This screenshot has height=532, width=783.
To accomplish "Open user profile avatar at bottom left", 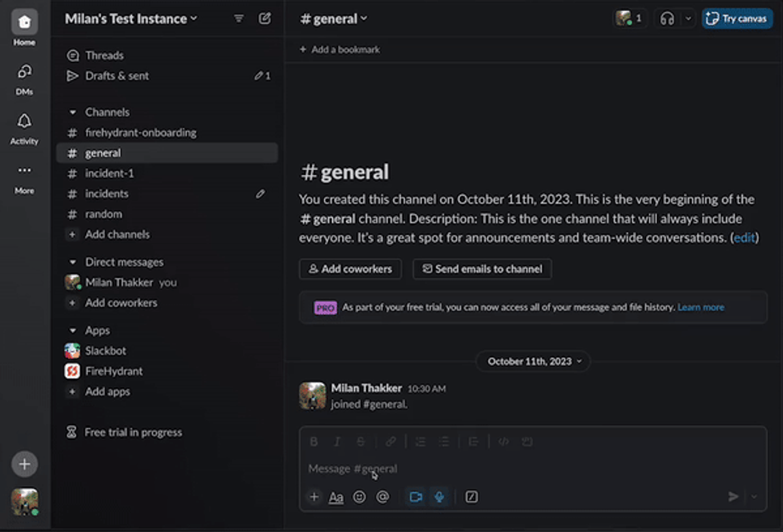I will tap(24, 502).
